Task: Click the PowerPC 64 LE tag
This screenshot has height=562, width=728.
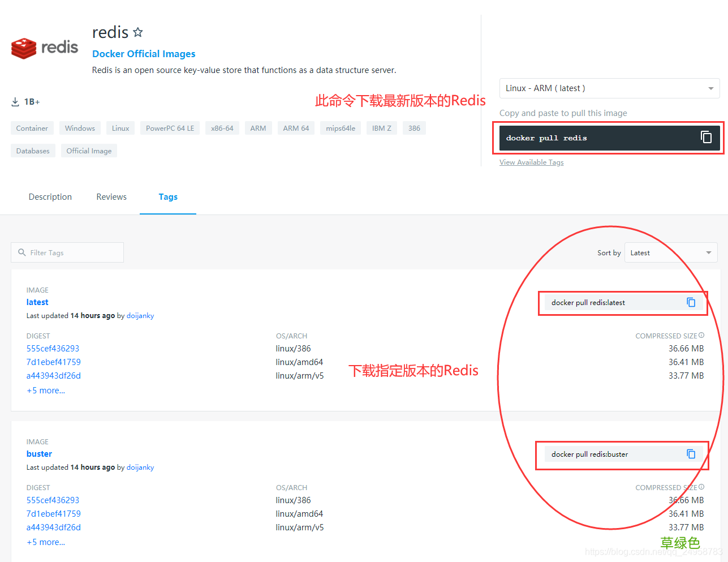Action: 170,128
